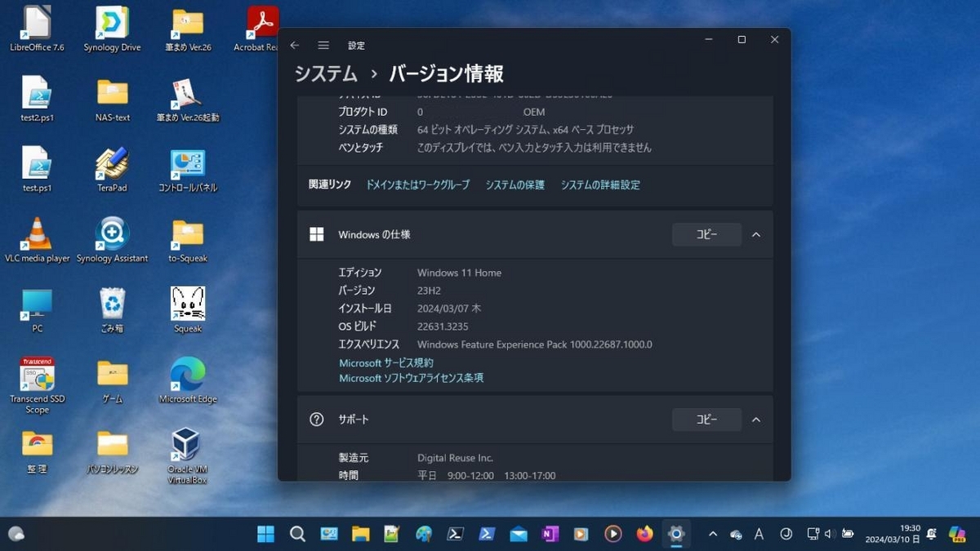The image size is (980, 551).
Task: Select the VLC media player icon
Action: pos(37,240)
